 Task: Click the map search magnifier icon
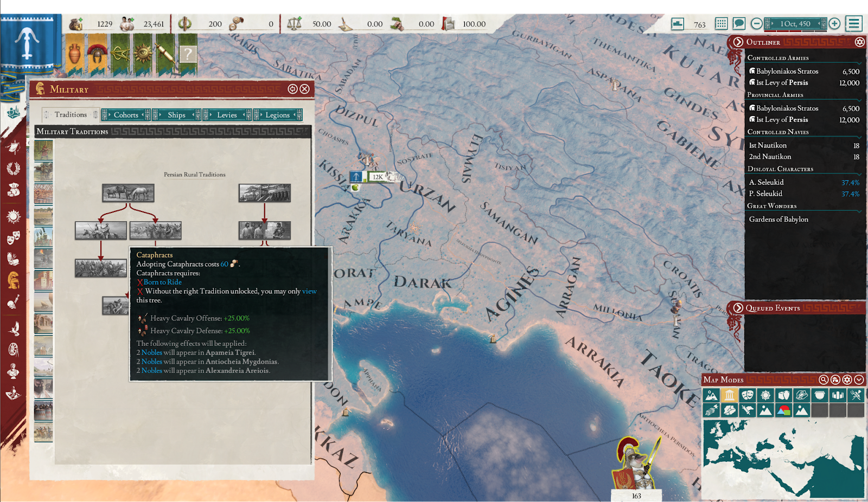click(824, 380)
